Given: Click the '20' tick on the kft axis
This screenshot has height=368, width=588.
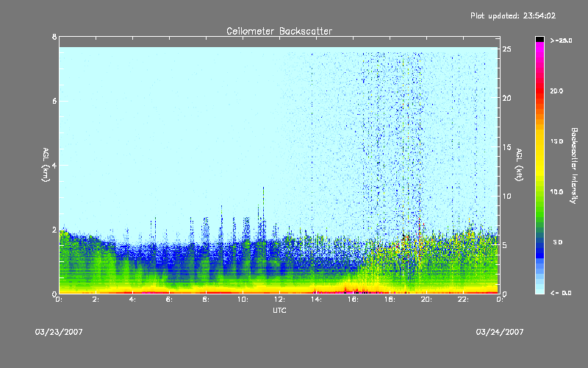Looking at the screenshot, I should click(x=507, y=98).
